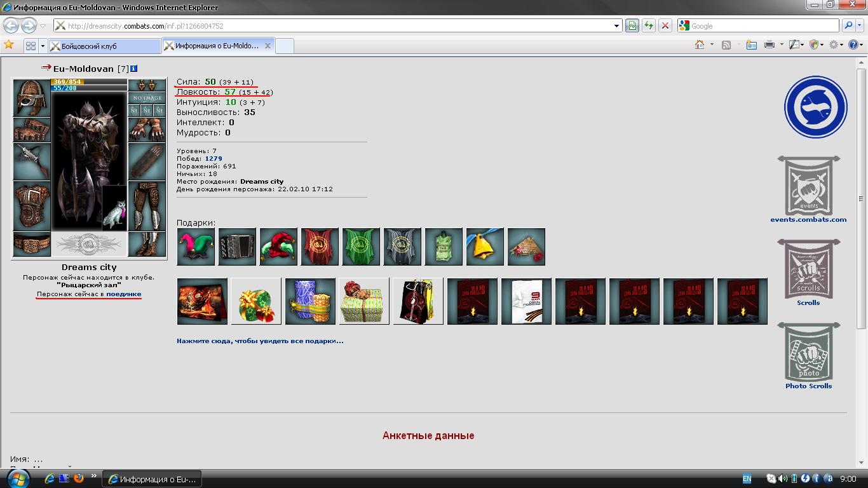Click the clawed gloves equipment slot
868x488 pixels.
147,130
